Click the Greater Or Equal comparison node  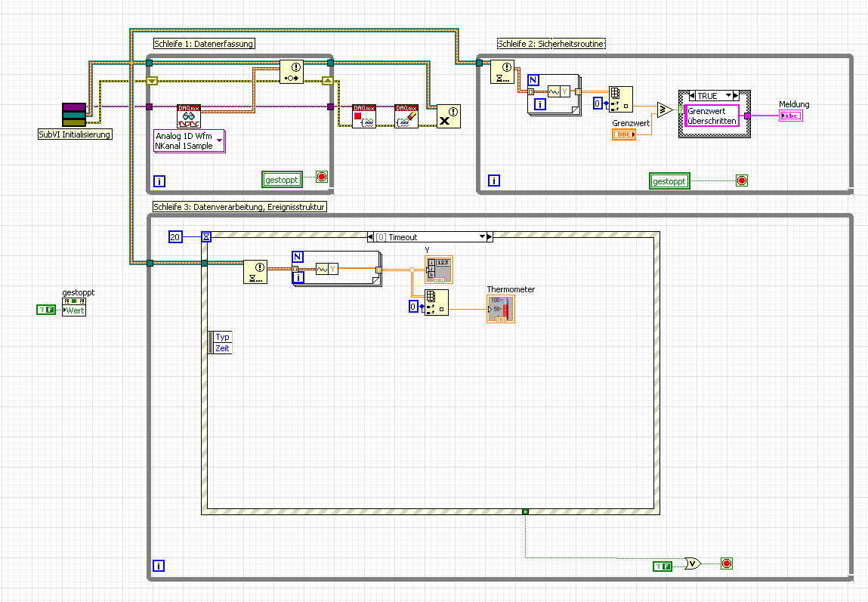pyautogui.click(x=665, y=110)
